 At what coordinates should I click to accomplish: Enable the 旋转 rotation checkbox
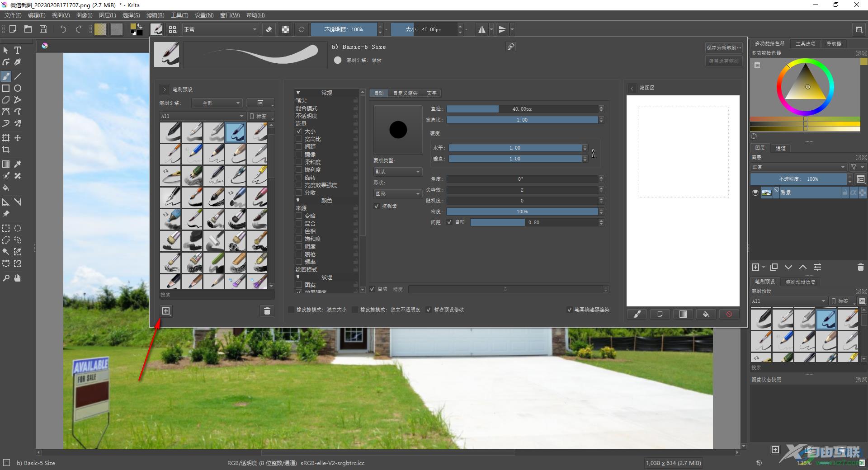coord(299,178)
